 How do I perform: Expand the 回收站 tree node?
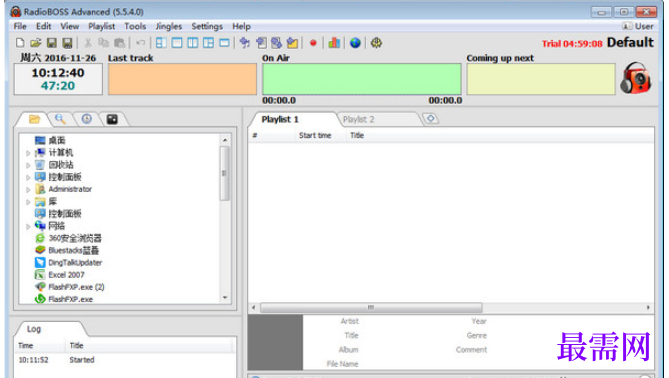[28, 165]
